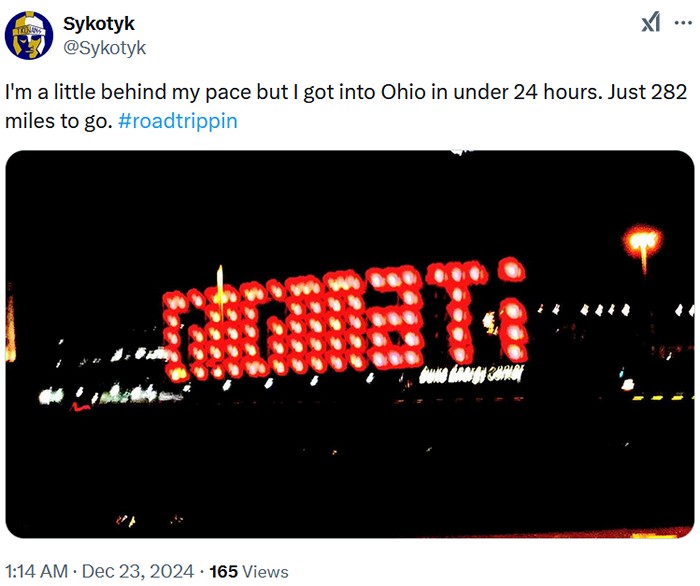Open the Grok explain-post icon
The width and height of the screenshot is (700, 586).
(x=651, y=22)
